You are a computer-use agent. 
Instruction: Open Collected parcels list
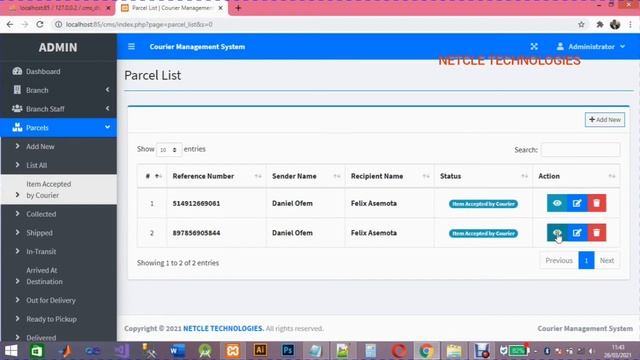click(x=59, y=214)
